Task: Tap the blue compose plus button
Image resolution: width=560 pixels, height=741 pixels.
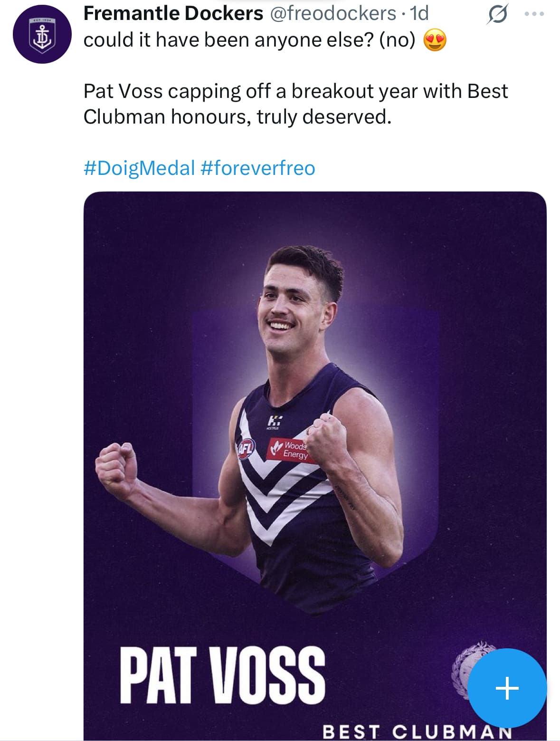Action: [x=507, y=688]
